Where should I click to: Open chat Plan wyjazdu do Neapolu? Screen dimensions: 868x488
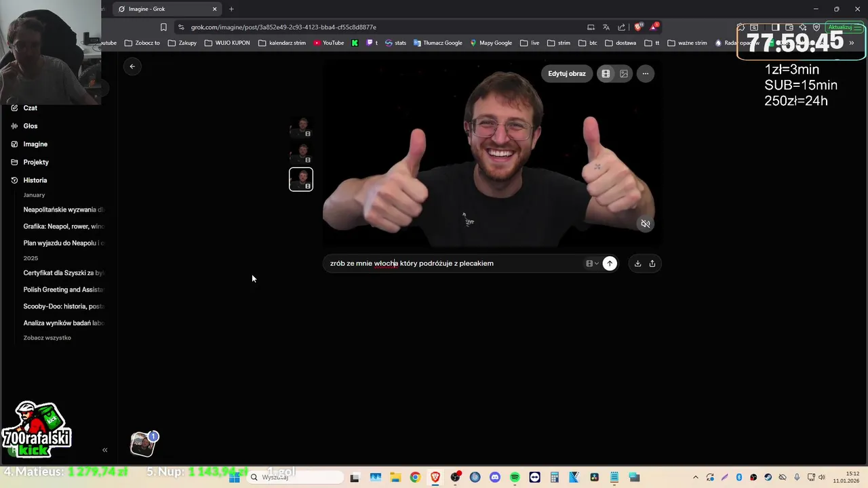(x=64, y=243)
